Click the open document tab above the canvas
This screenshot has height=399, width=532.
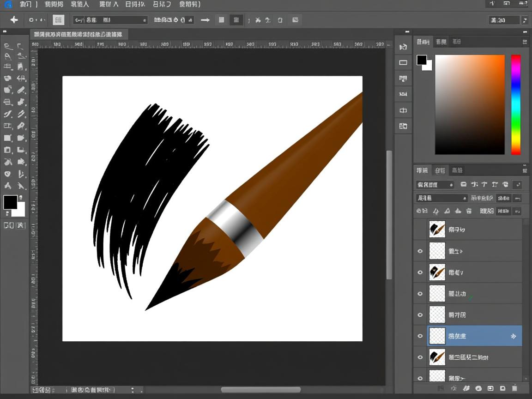pos(79,34)
